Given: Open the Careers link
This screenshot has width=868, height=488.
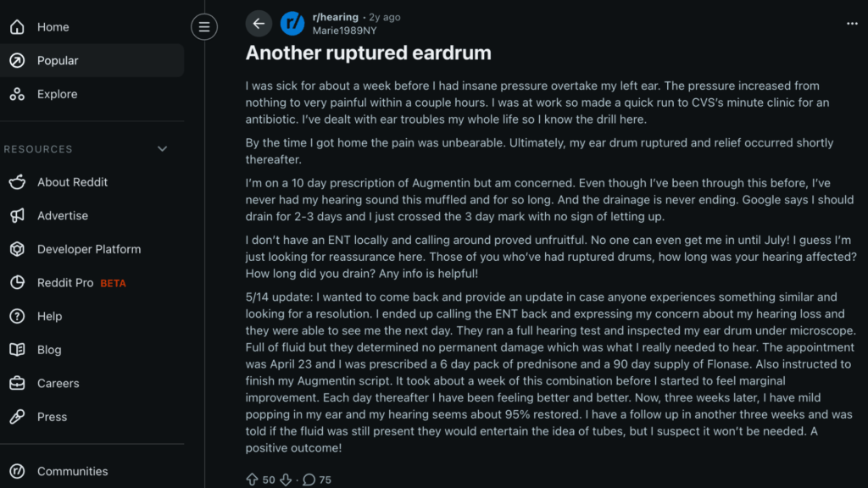Looking at the screenshot, I should (58, 383).
